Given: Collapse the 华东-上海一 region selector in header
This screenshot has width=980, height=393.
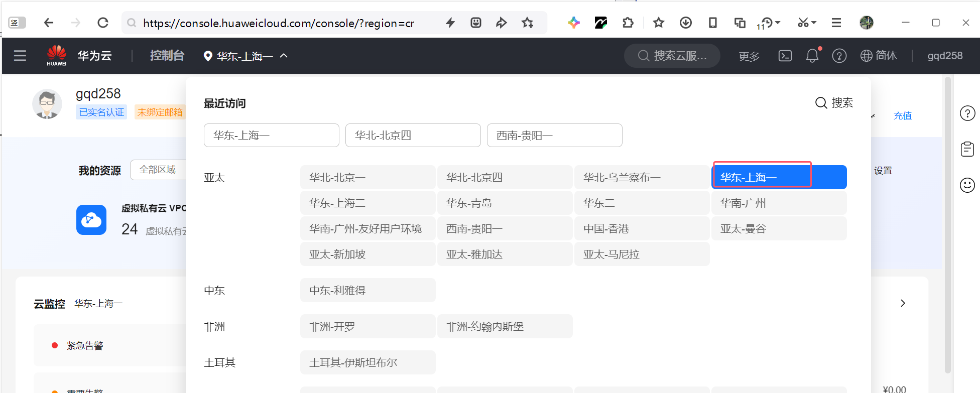Looking at the screenshot, I should coord(246,56).
